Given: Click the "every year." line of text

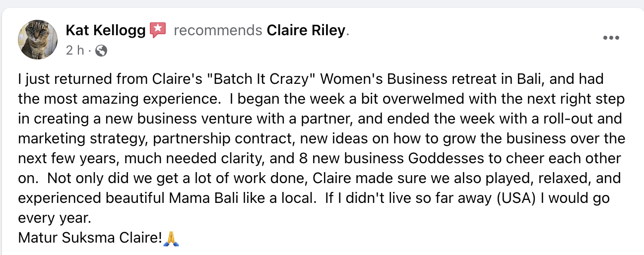Looking at the screenshot, I should (55, 218).
